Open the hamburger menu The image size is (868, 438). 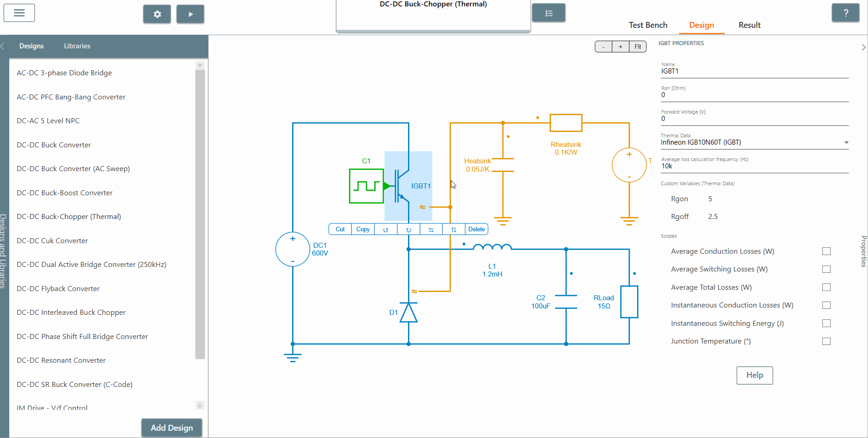point(19,13)
